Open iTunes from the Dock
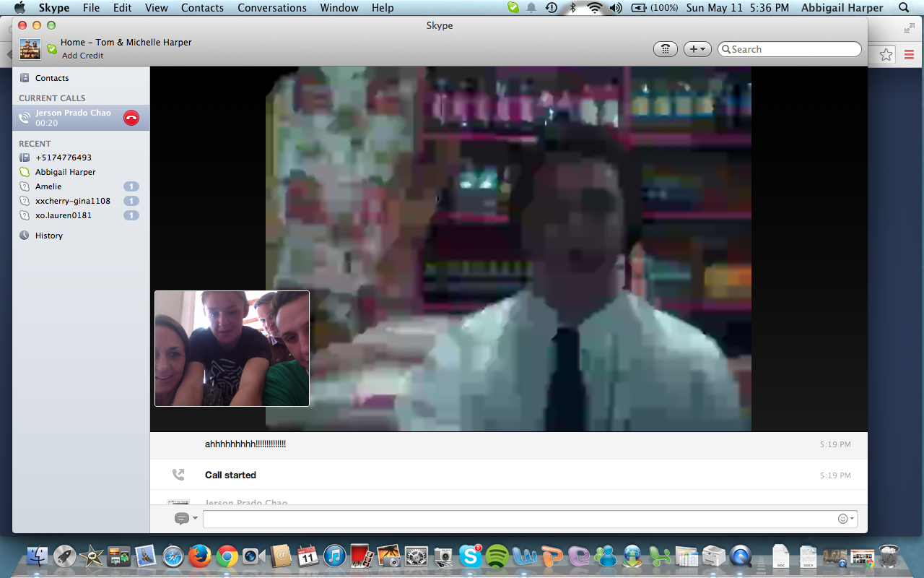The width and height of the screenshot is (924, 578). pyautogui.click(x=335, y=556)
